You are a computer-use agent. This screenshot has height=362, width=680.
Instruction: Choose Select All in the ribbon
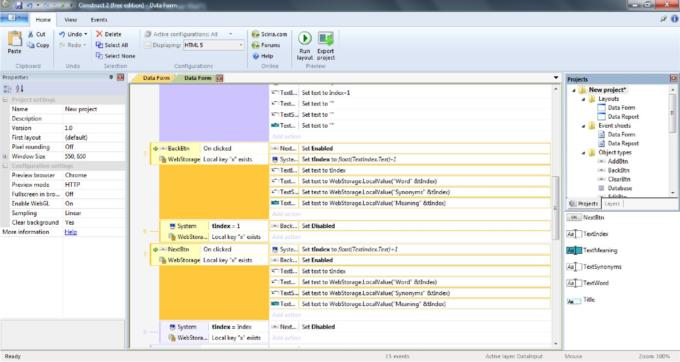tap(112, 45)
